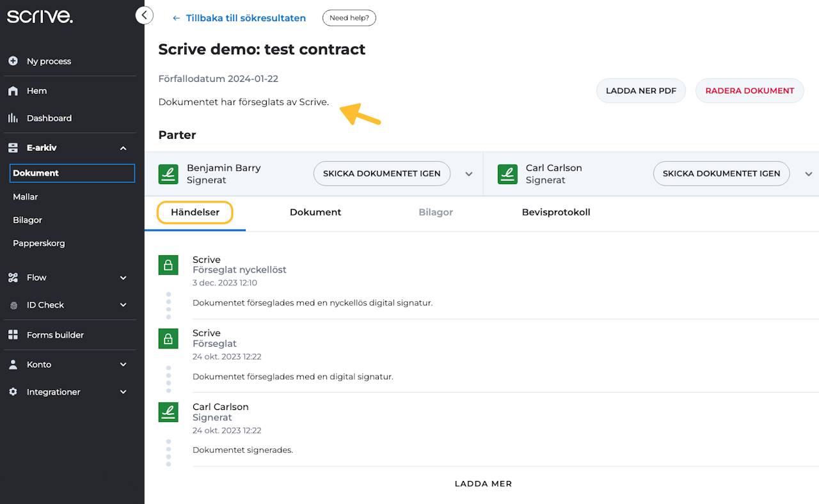Click the LADDA NER PDF button
Image resolution: width=819 pixels, height=504 pixels.
pos(640,91)
